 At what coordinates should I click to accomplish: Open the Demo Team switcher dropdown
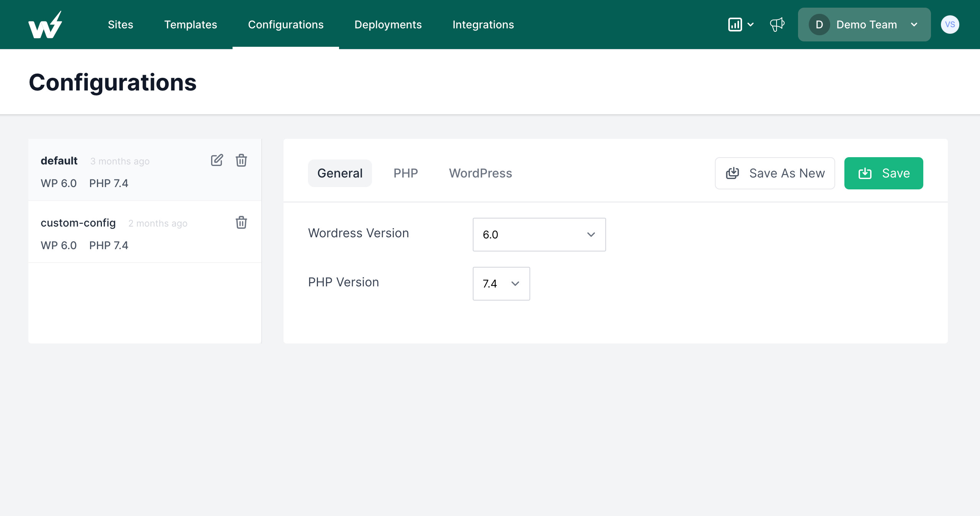pyautogui.click(x=864, y=25)
